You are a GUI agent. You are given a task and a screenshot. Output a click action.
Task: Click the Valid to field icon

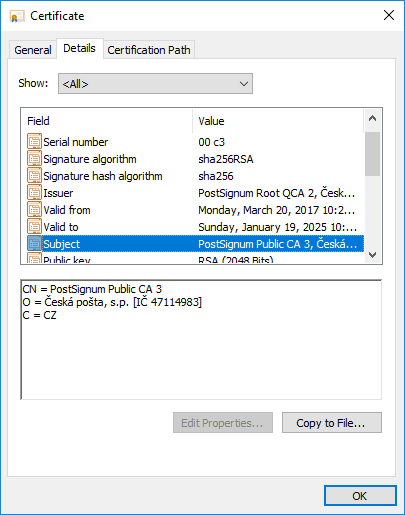point(34,227)
